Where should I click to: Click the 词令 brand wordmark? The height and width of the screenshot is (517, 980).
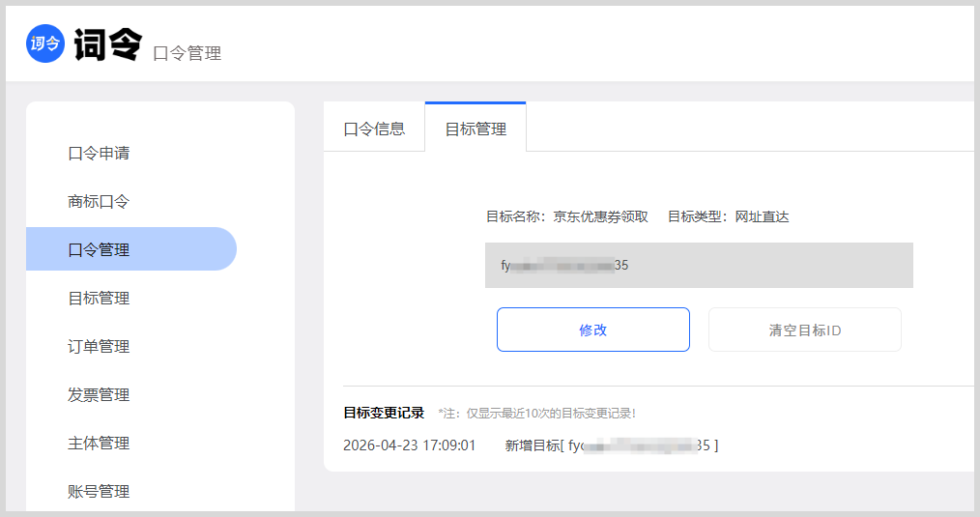108,45
